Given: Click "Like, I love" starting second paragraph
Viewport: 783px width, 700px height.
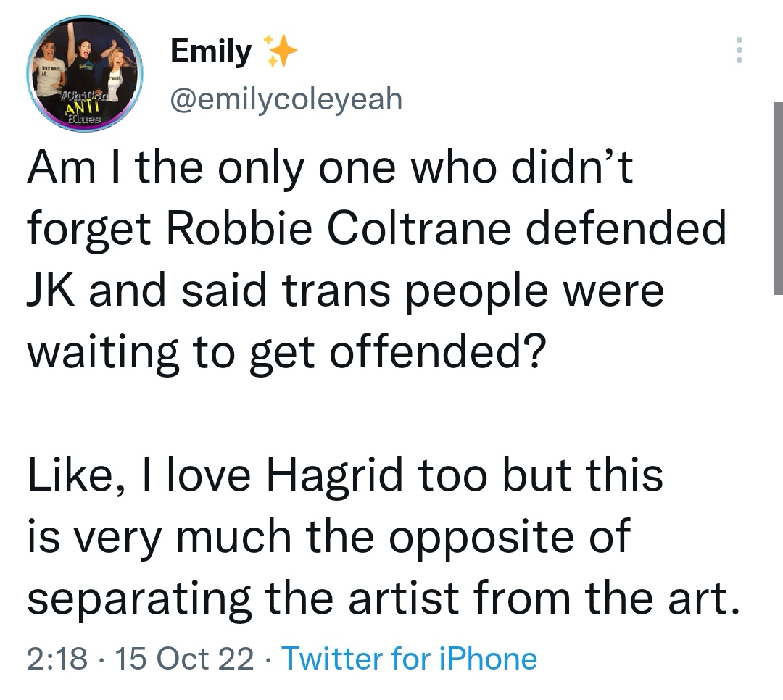Looking at the screenshot, I should [x=142, y=476].
